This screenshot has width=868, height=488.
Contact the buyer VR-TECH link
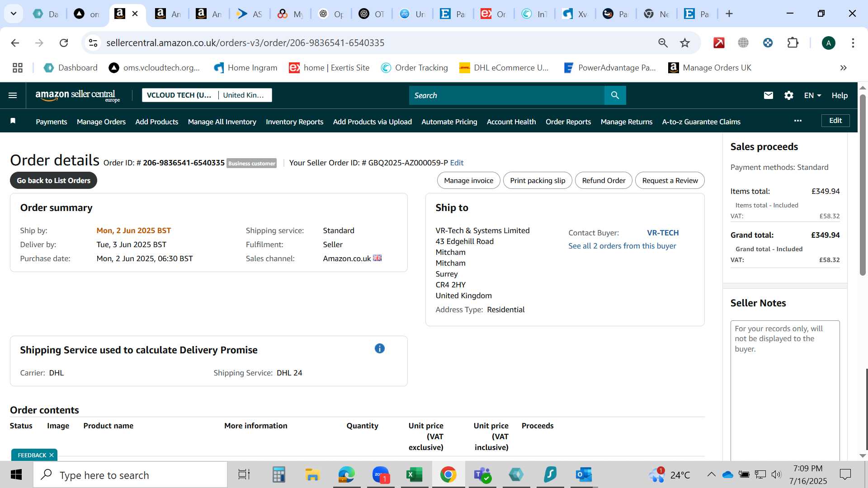[663, 233]
